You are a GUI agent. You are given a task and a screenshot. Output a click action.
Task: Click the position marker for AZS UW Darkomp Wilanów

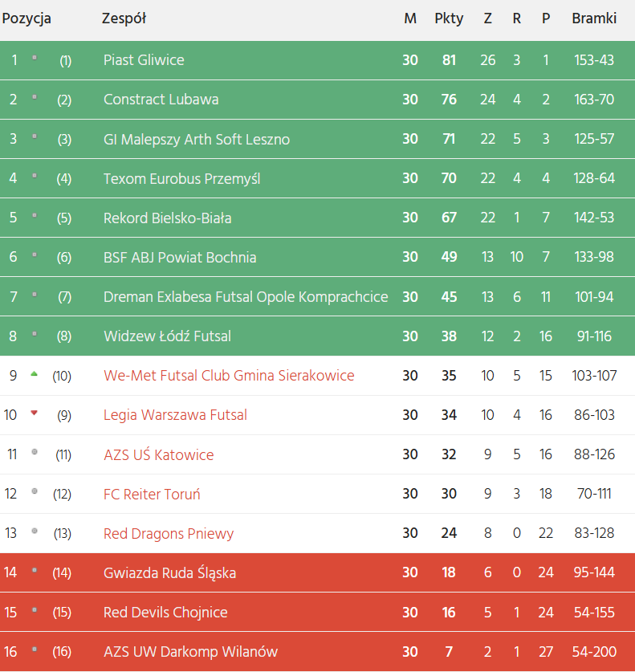pos(34,650)
